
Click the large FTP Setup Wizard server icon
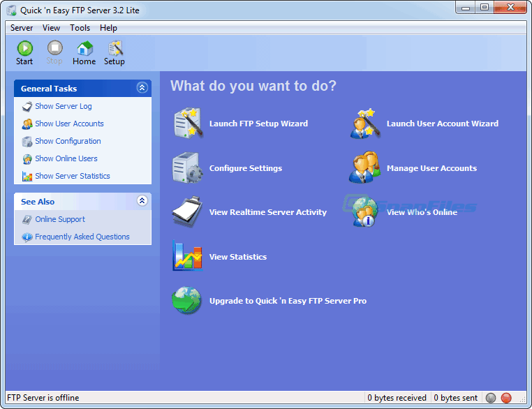188,123
